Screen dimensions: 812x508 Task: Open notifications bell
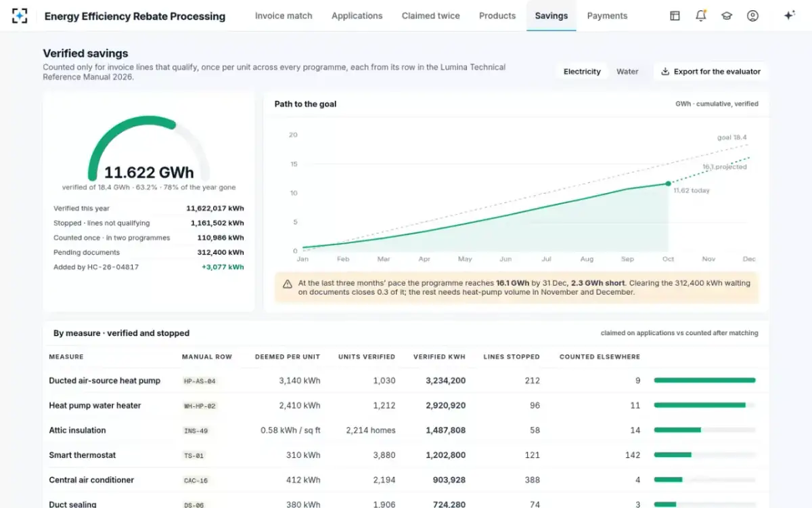coord(700,16)
